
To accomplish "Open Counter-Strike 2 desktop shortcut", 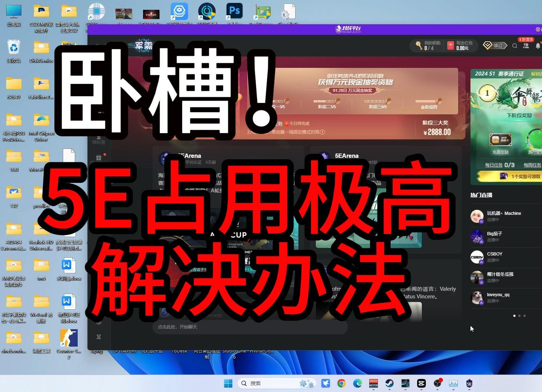I will point(69,344).
